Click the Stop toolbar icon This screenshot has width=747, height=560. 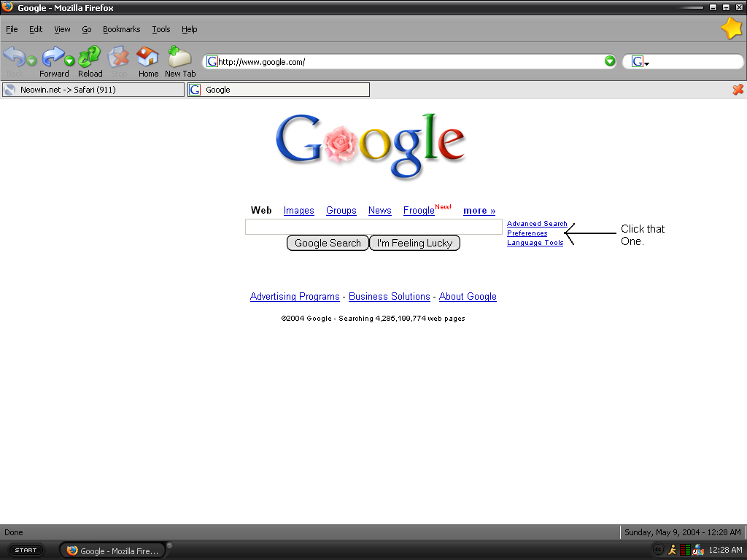pyautogui.click(x=119, y=57)
